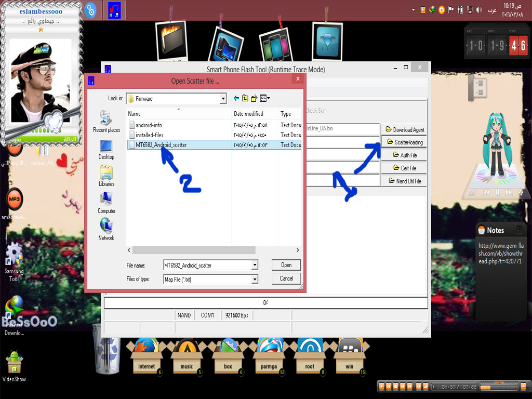The width and height of the screenshot is (532, 399).
Task: Click the 921600 bps status bar cell
Action: (237, 315)
